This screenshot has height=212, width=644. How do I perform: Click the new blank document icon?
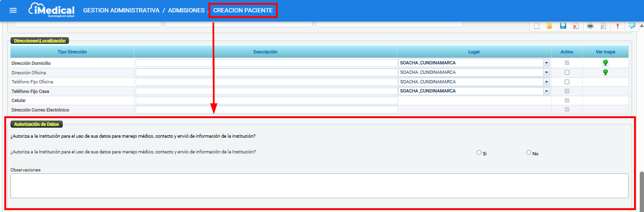(537, 26)
